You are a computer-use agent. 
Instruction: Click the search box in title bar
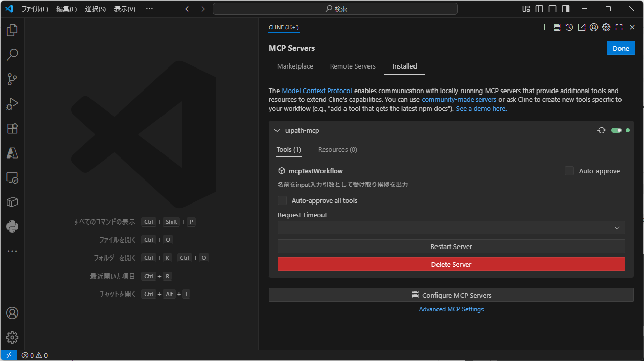pos(335,9)
